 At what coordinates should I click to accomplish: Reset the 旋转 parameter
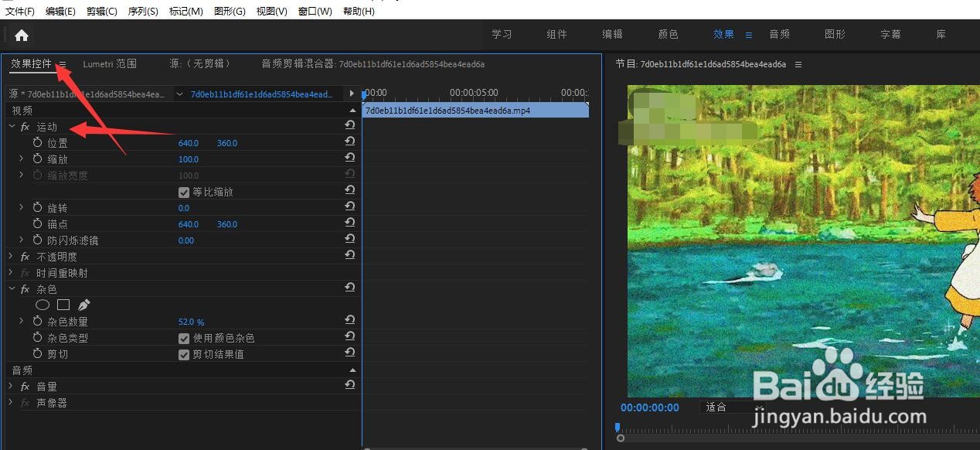click(350, 206)
